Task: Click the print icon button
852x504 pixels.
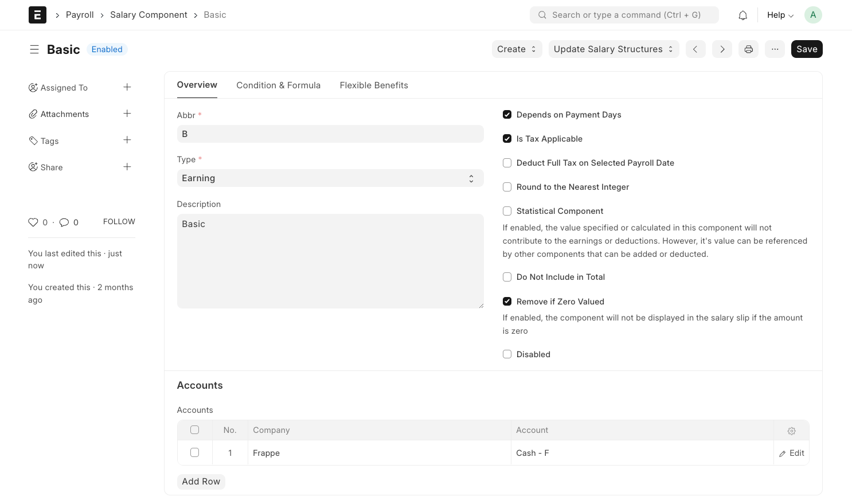Action: (748, 49)
